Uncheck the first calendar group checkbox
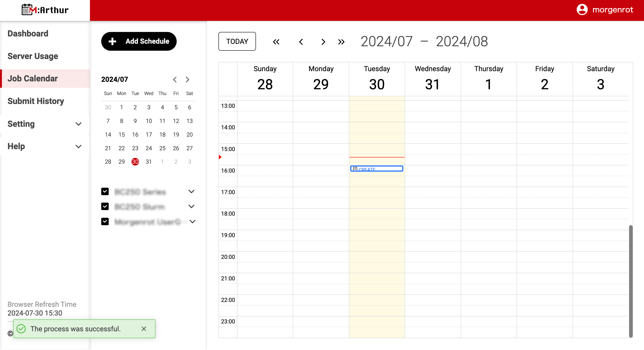 click(x=105, y=192)
